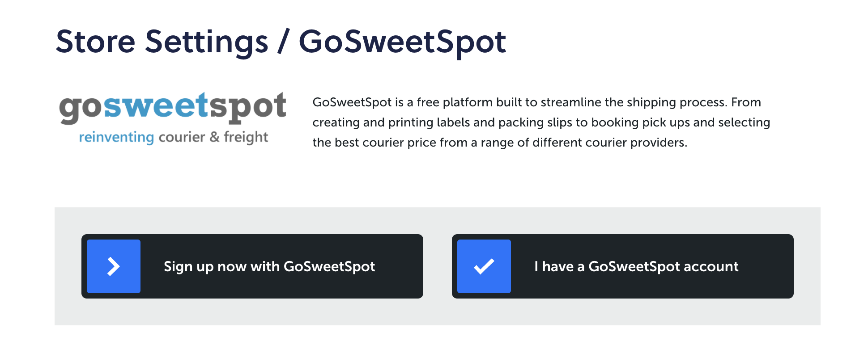
Task: Click description line about 'packing slips'
Action: (x=541, y=122)
